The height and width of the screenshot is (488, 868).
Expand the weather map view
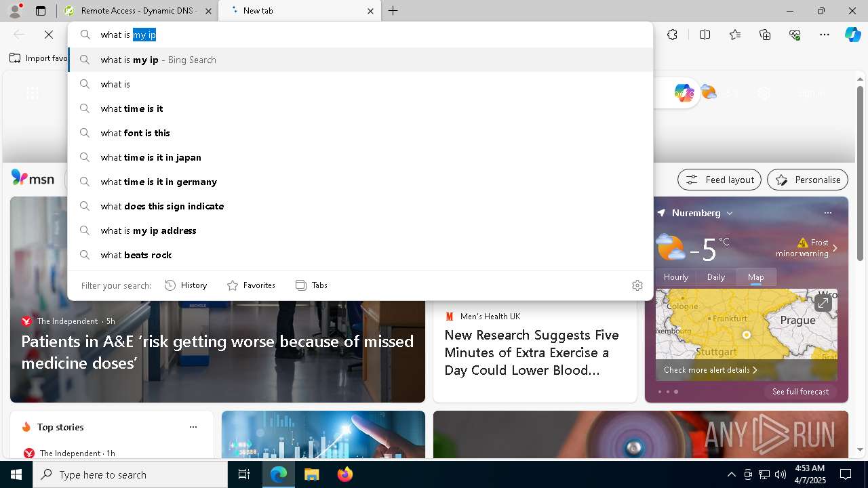point(823,303)
